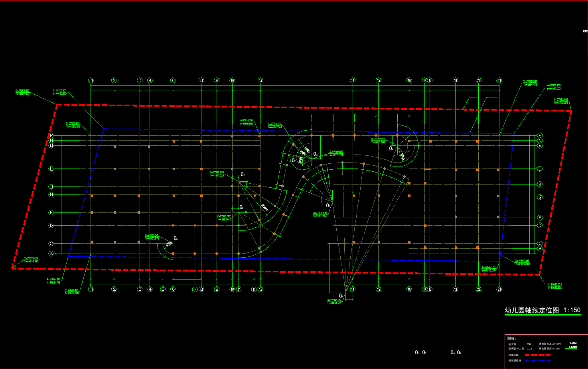Select the right axis bubble labeled K
This screenshot has height=369, width=588.
pyautogui.click(x=540, y=184)
